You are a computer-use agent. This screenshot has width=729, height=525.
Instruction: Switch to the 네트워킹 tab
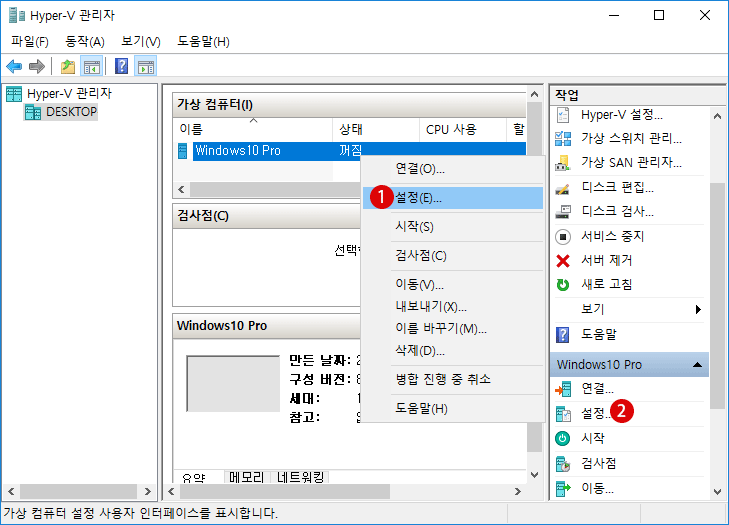pyautogui.click(x=300, y=477)
